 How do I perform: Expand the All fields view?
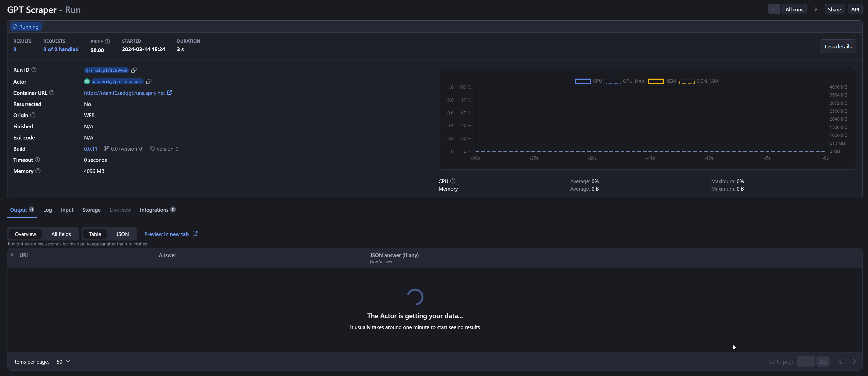point(61,234)
